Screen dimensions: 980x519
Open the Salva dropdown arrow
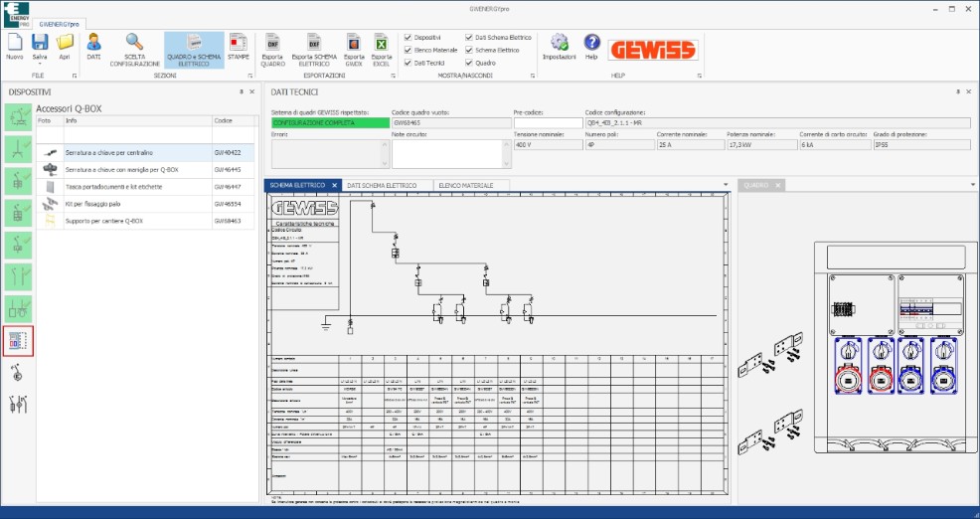[40, 64]
